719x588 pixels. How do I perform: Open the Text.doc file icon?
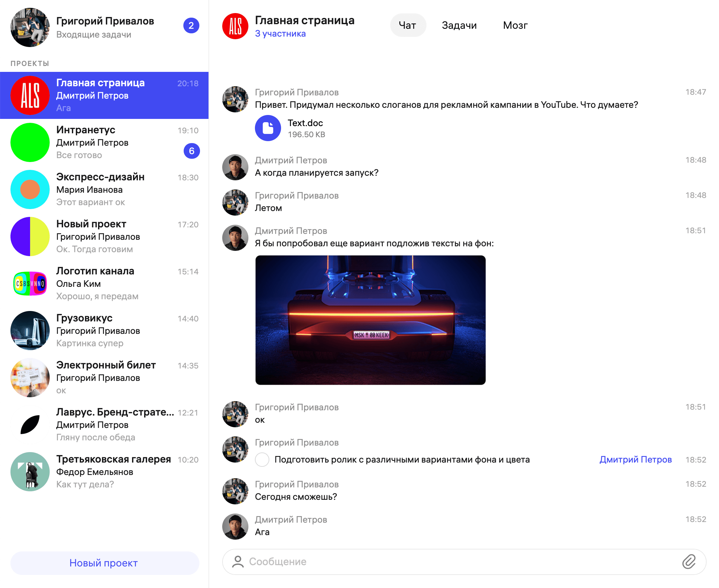[x=268, y=128]
